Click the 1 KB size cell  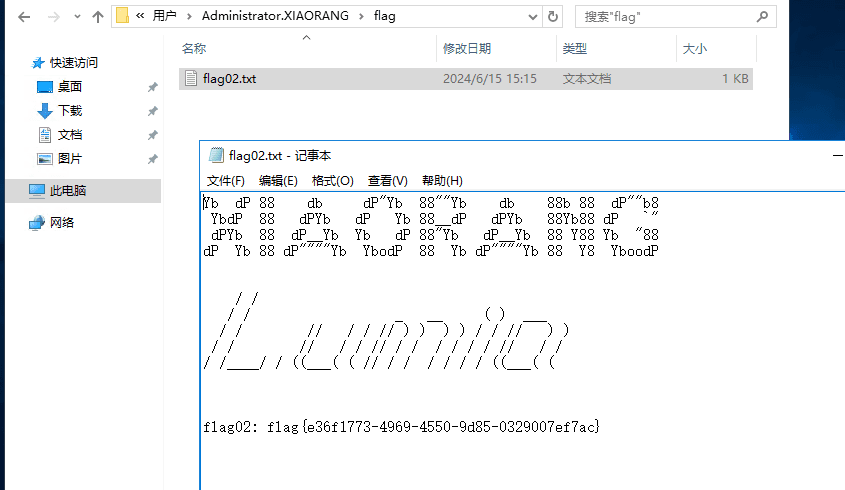click(735, 79)
